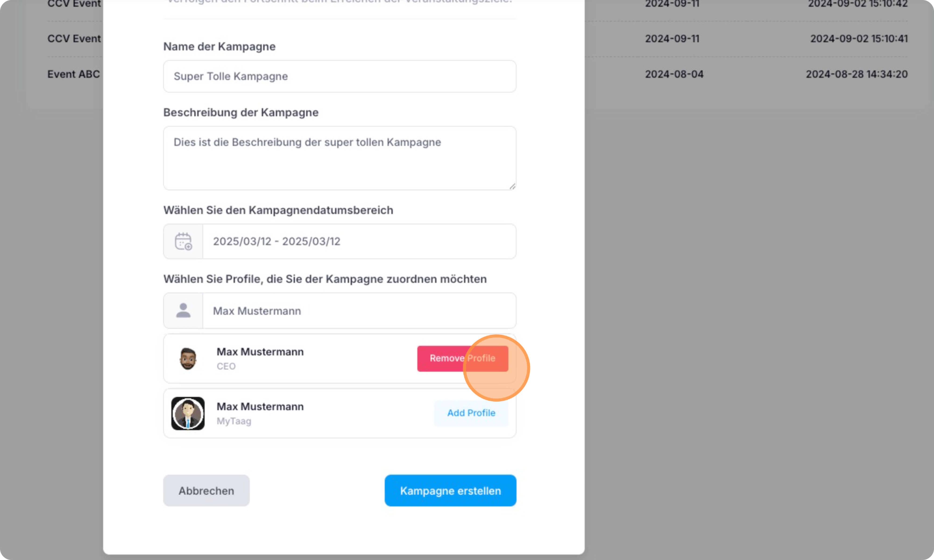Open the campaign date range picker field
This screenshot has width=934, height=560.
click(359, 241)
